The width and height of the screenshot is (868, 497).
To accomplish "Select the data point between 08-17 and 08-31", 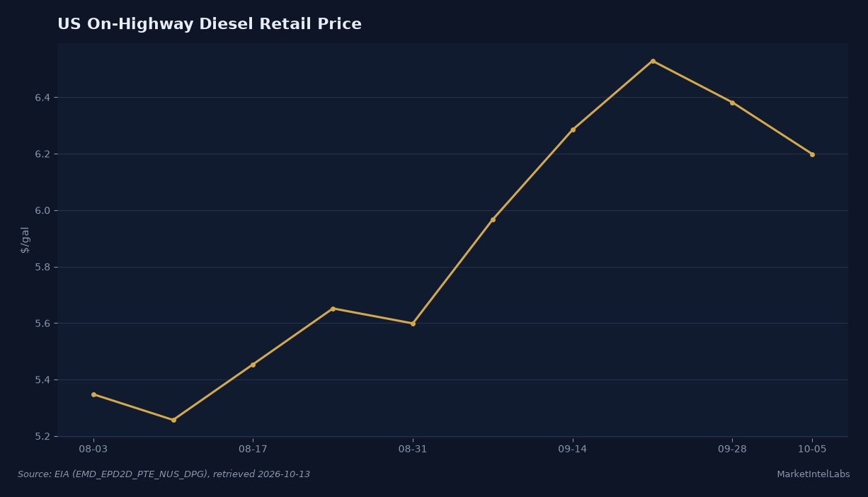I will point(333,309).
